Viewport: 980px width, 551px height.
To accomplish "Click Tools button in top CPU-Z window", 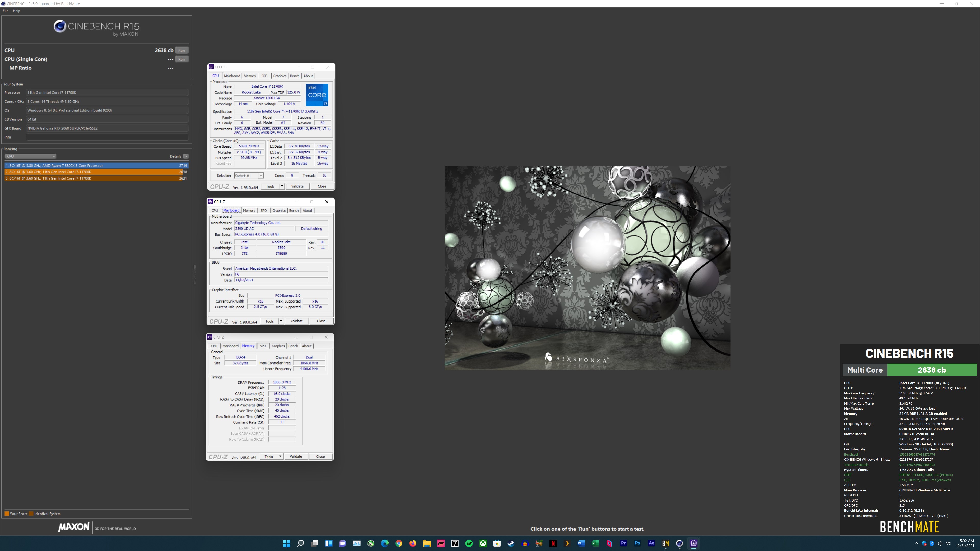I will point(270,186).
